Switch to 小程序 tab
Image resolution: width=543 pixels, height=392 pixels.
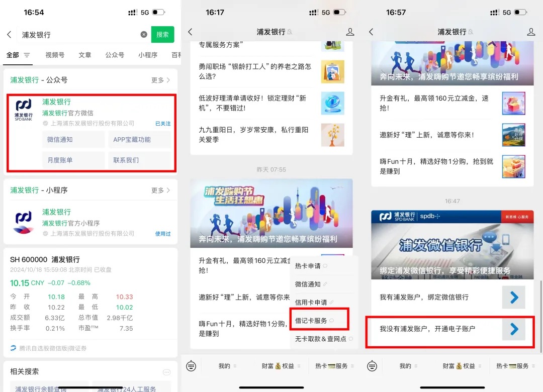(148, 55)
